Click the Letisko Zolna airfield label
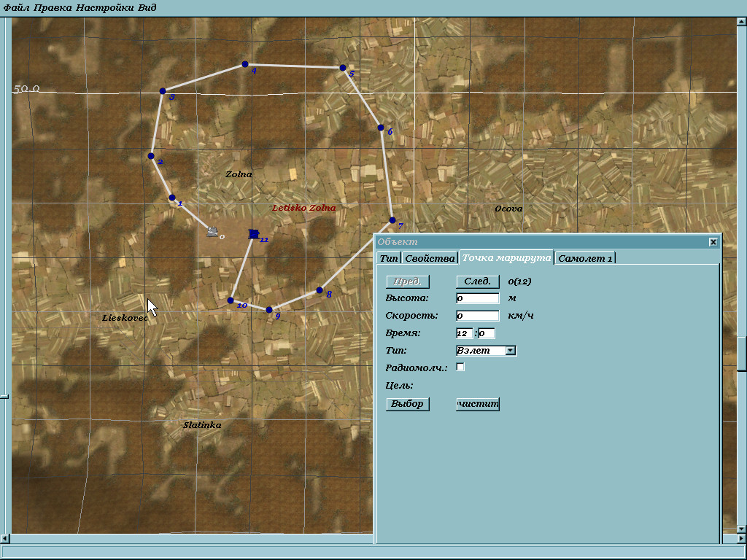 (303, 208)
